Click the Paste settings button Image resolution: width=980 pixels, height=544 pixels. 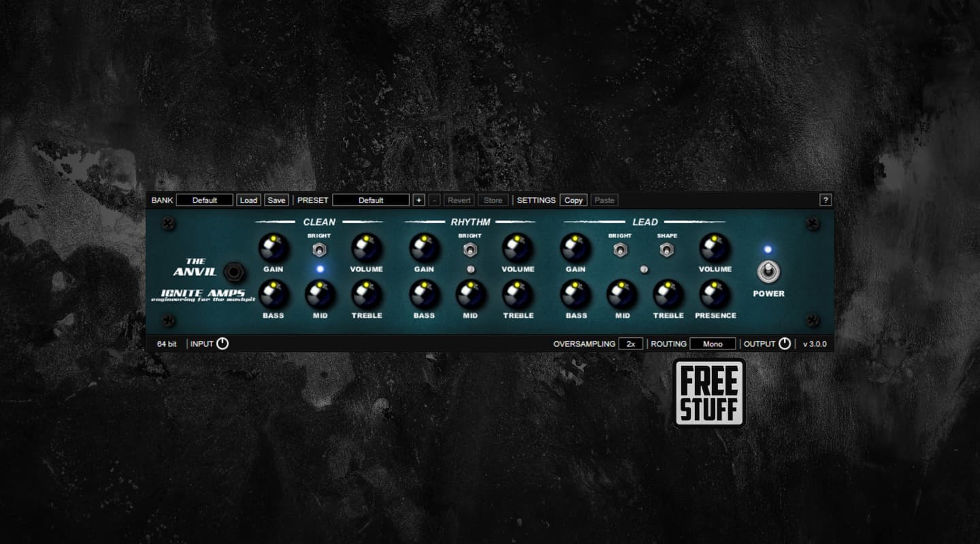604,200
